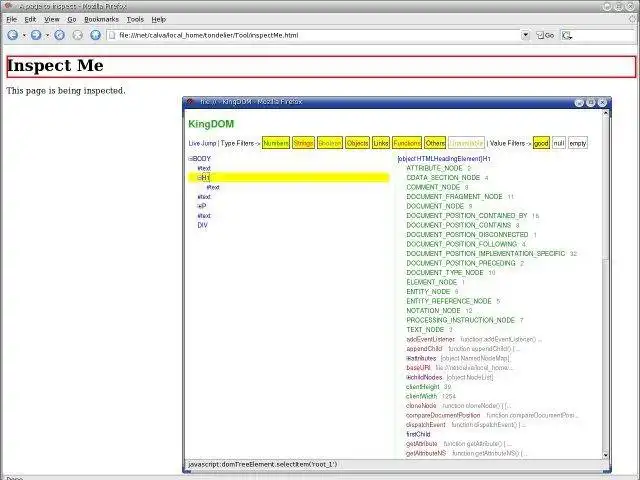640x480 pixels.
Task: Click the Live Jump link in KingDOM
Action: point(202,143)
